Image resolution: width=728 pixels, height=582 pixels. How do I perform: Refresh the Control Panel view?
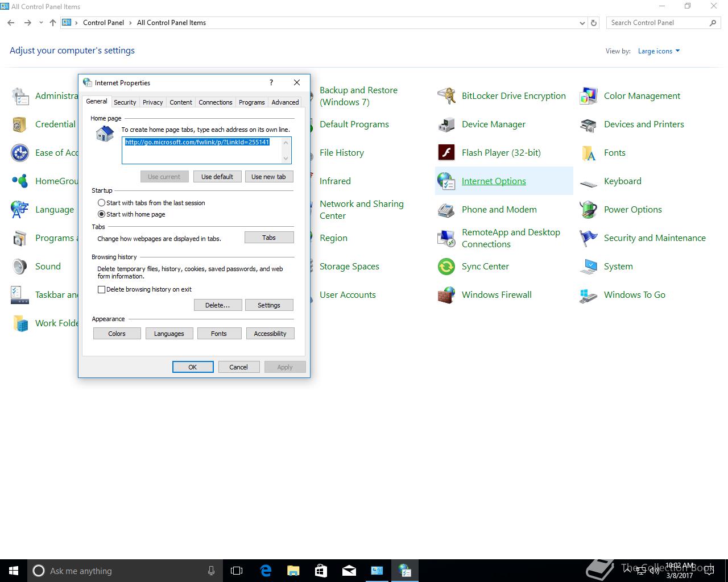point(594,23)
